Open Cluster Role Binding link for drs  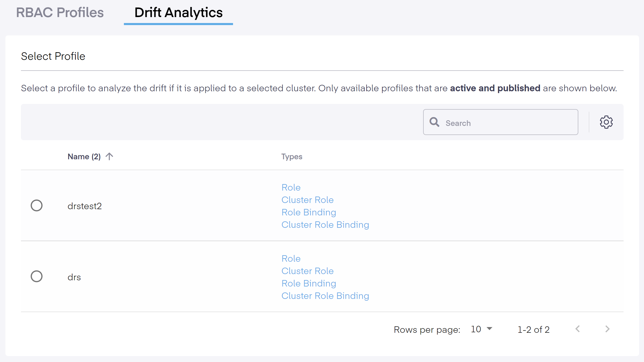[x=325, y=296]
